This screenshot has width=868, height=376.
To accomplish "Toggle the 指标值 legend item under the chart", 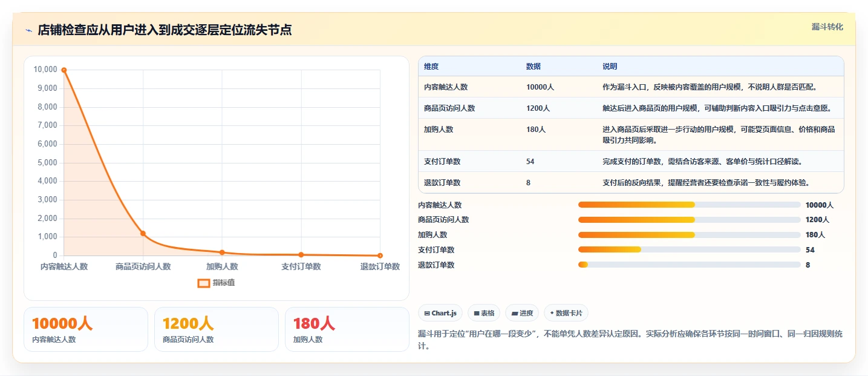I will [x=217, y=283].
